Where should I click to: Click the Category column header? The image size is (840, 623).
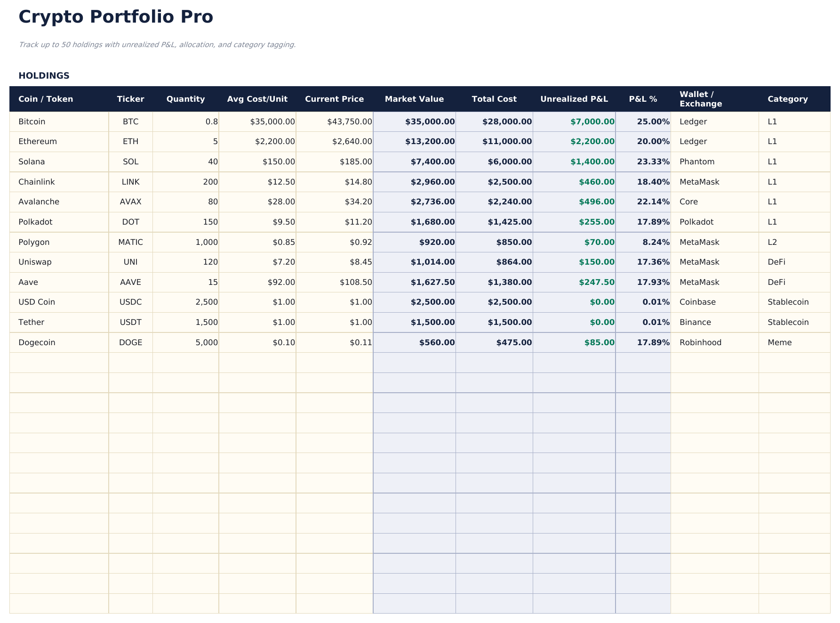tap(788, 99)
